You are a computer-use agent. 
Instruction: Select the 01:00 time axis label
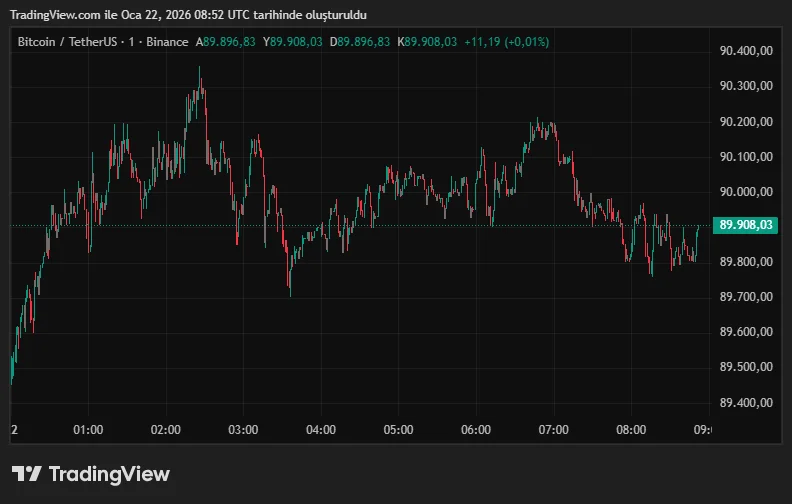pos(88,430)
